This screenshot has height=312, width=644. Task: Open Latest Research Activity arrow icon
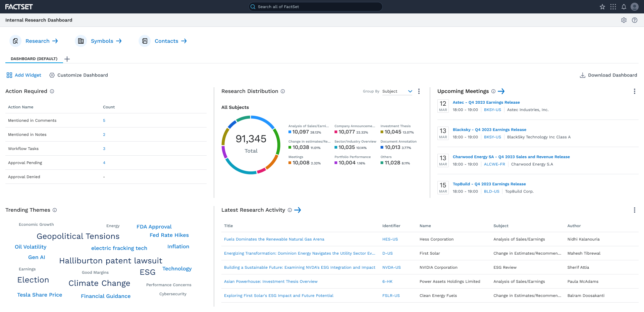(298, 210)
